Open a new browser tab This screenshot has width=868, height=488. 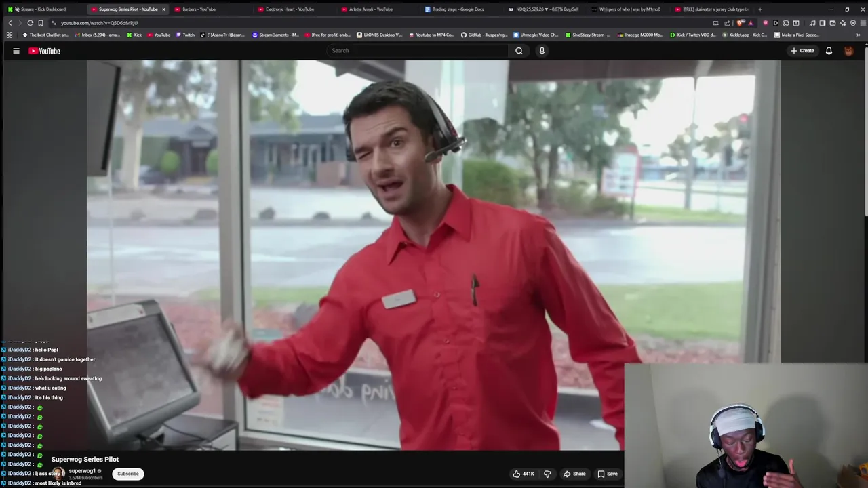click(x=759, y=9)
